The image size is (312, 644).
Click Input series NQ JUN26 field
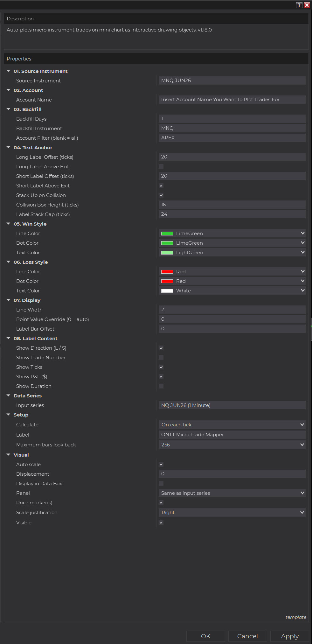click(232, 405)
